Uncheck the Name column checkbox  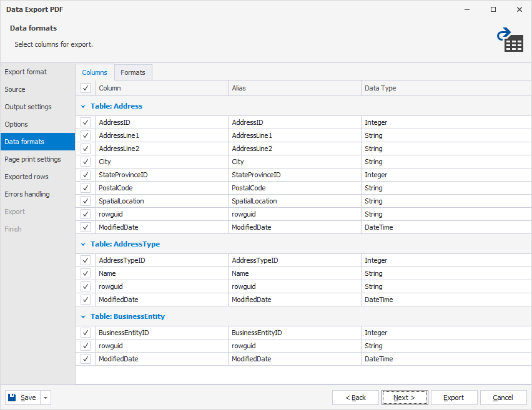[86, 273]
